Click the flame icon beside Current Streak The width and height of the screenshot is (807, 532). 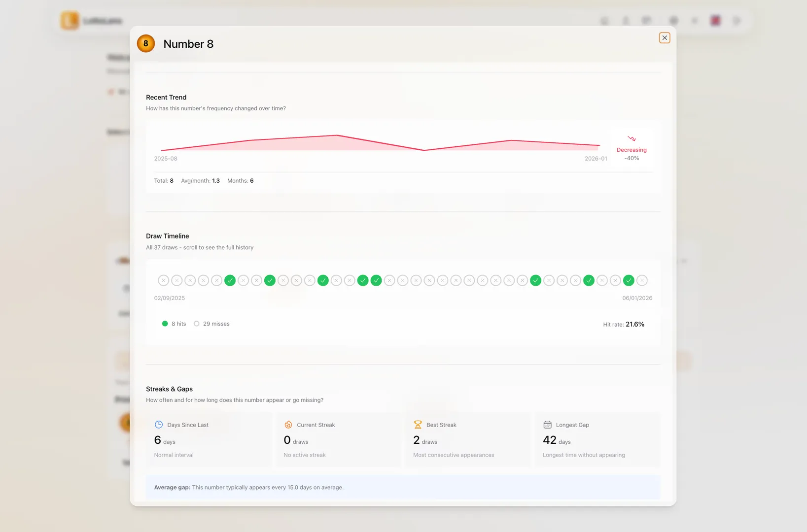(288, 425)
